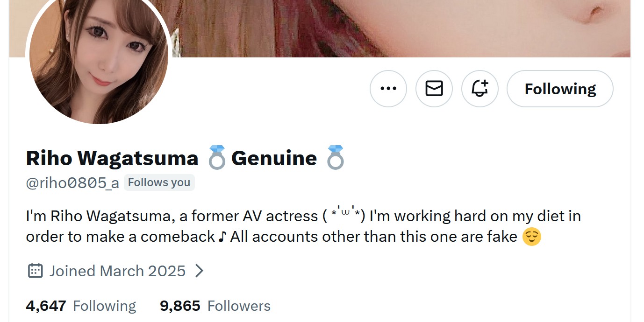Click the calendar icon beside join date
This screenshot has width=644, height=322.
[36, 271]
